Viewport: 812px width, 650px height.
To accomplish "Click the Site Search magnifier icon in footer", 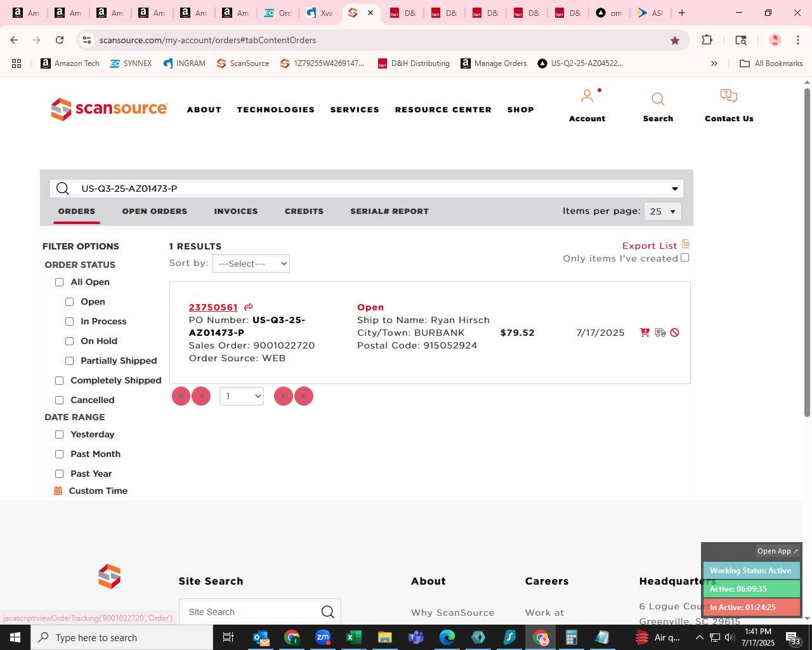I will pos(327,612).
